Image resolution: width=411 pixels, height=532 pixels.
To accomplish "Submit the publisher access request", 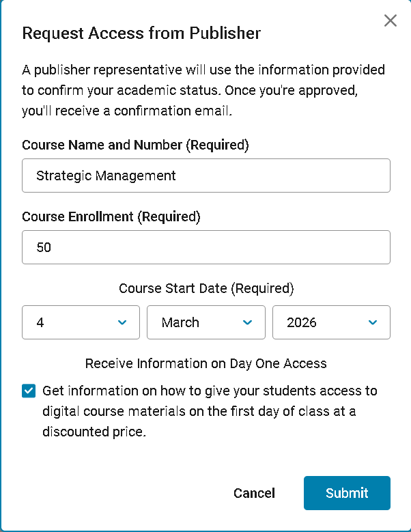I will coord(347,493).
